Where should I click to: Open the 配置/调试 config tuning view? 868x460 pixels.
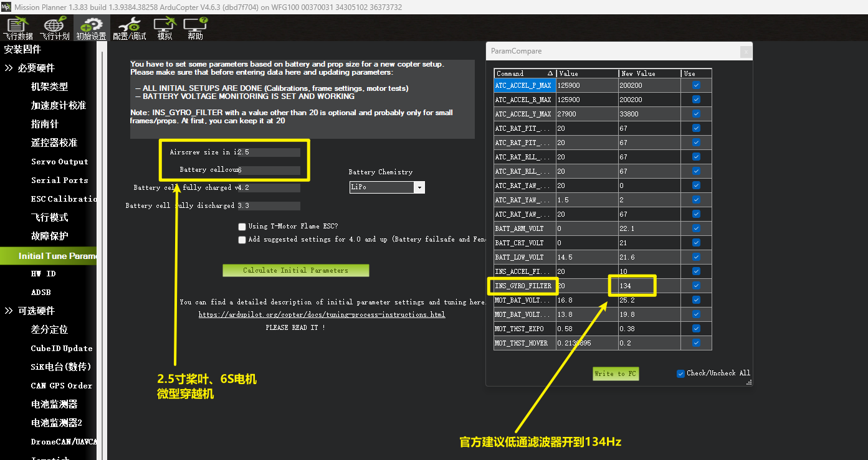129,28
